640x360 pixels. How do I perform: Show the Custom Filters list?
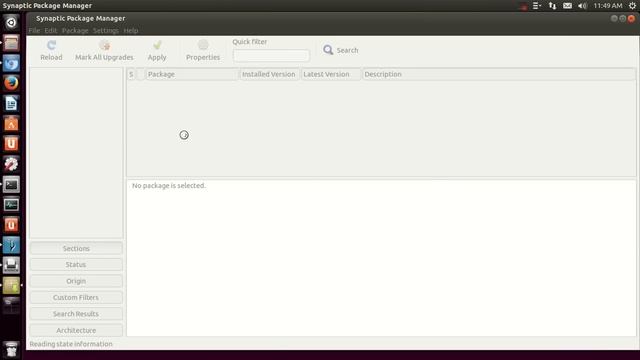(76, 297)
